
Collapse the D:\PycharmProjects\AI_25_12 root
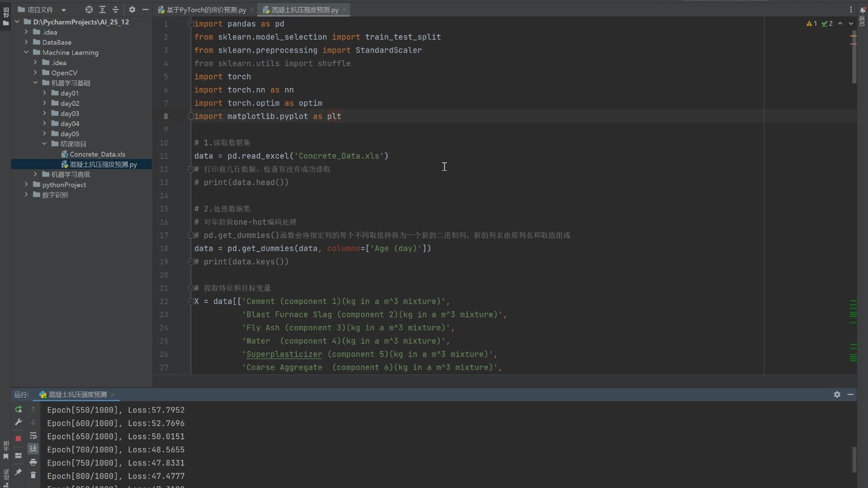pos(17,22)
